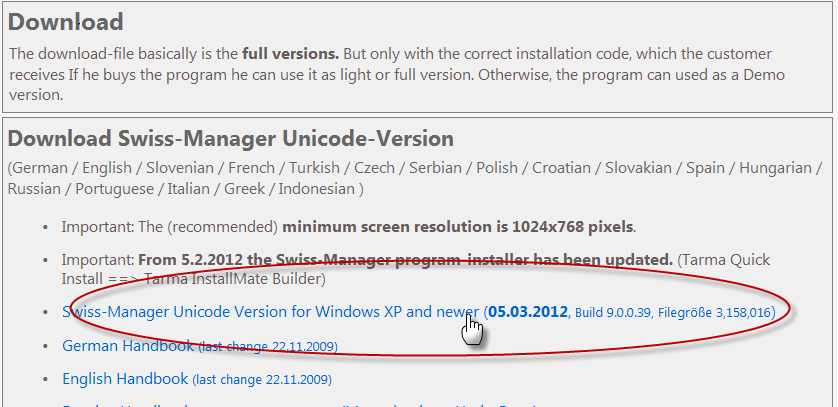Click German Handbook last change 22.11.2009 text
Viewport: 838px width, 407px height.
tap(268, 347)
